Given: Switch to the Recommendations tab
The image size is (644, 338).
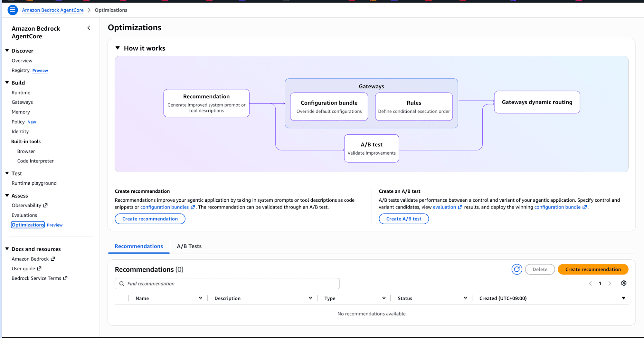Looking at the screenshot, I should (139, 246).
